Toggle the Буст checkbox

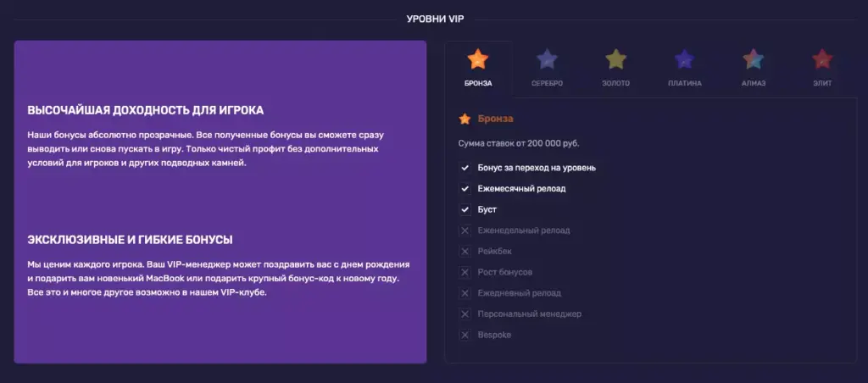pyautogui.click(x=465, y=209)
